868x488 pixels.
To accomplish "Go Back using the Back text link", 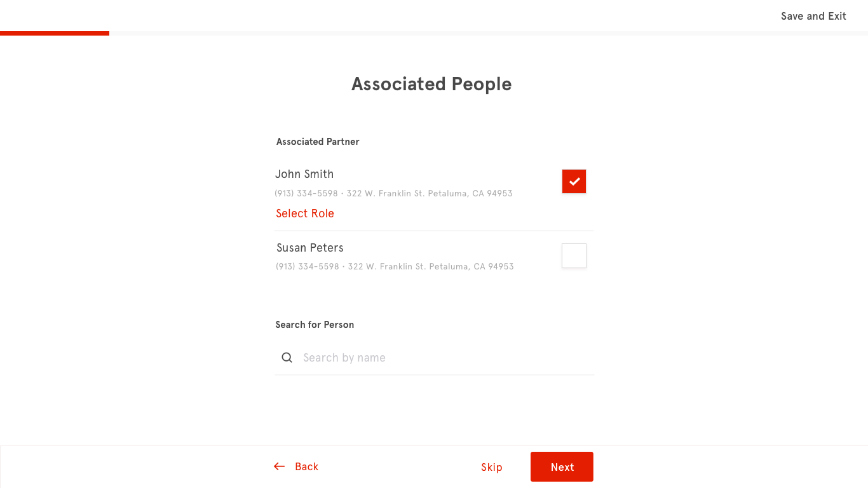I will (x=306, y=466).
